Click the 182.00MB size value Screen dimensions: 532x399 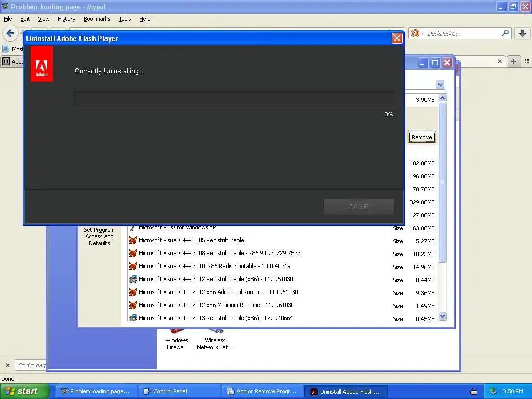pyautogui.click(x=422, y=163)
